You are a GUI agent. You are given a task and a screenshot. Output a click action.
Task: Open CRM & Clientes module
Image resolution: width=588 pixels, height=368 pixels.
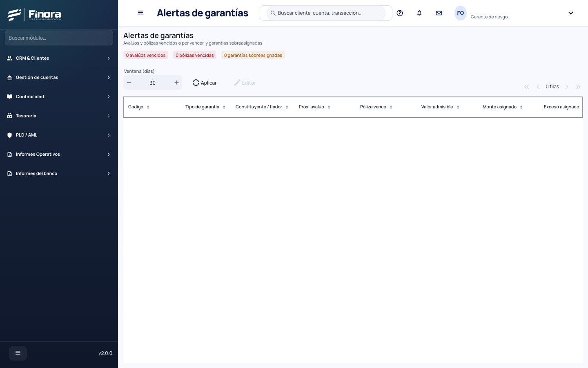click(59, 58)
